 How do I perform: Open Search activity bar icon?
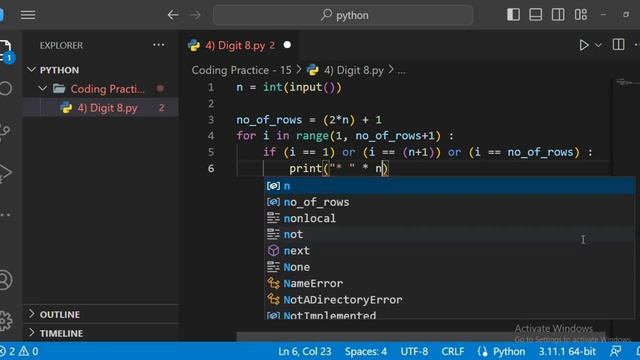pos(6,89)
